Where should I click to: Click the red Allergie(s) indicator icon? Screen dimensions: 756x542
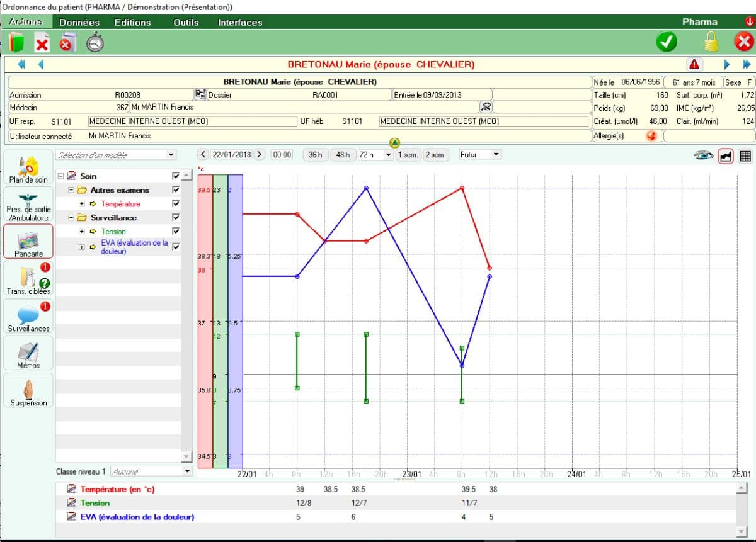point(651,135)
